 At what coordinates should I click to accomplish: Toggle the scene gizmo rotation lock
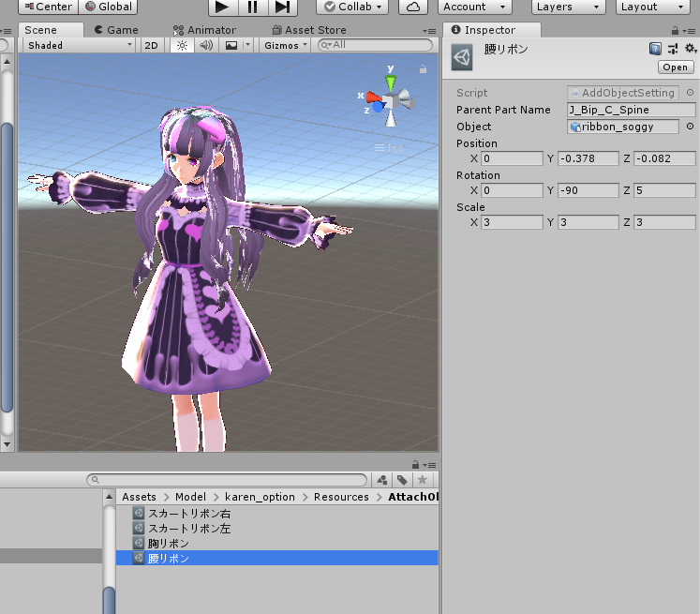[423, 69]
